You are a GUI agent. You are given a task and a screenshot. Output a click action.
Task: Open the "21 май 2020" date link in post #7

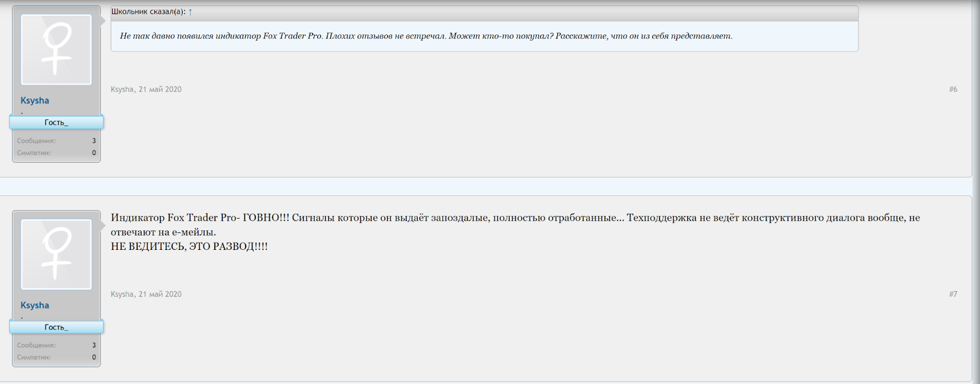[x=160, y=294]
